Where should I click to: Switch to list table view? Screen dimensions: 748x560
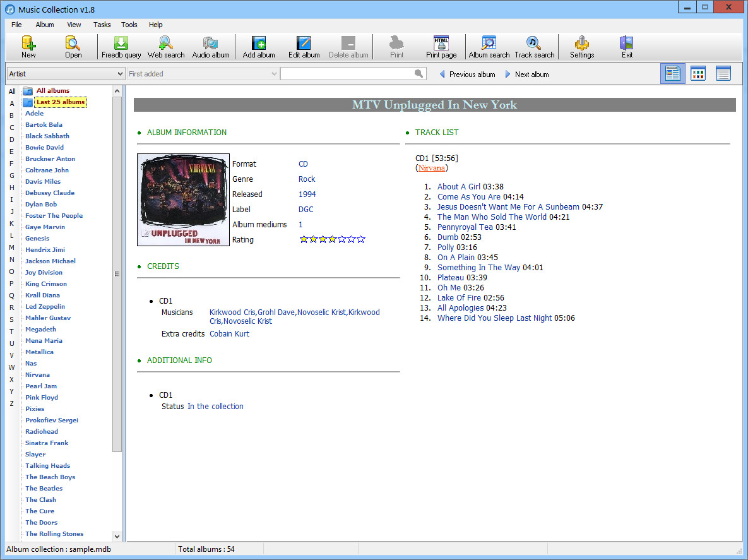pos(723,74)
